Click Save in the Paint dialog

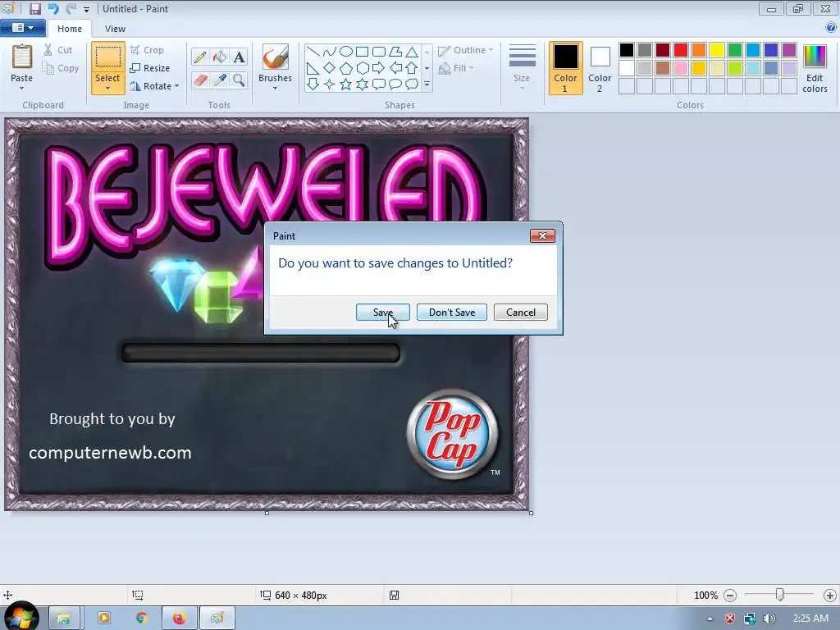click(x=383, y=313)
